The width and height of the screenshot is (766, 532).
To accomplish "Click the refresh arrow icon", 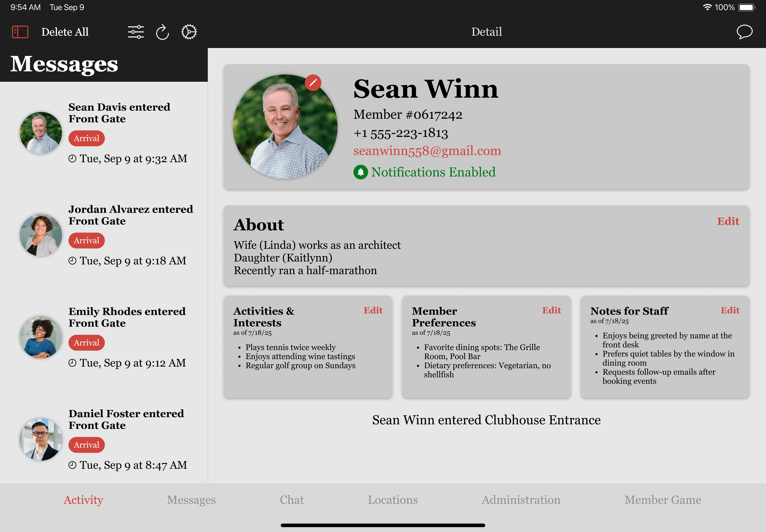I will click(x=162, y=32).
